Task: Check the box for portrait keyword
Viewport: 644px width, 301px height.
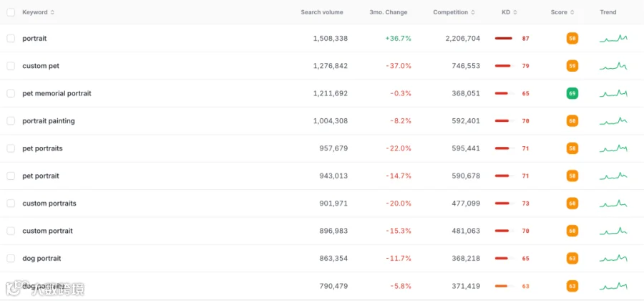Action: 11,38
